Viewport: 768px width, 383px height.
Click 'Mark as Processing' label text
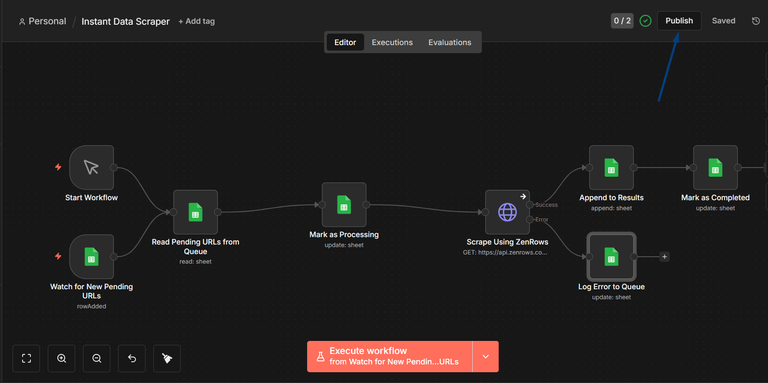point(344,235)
